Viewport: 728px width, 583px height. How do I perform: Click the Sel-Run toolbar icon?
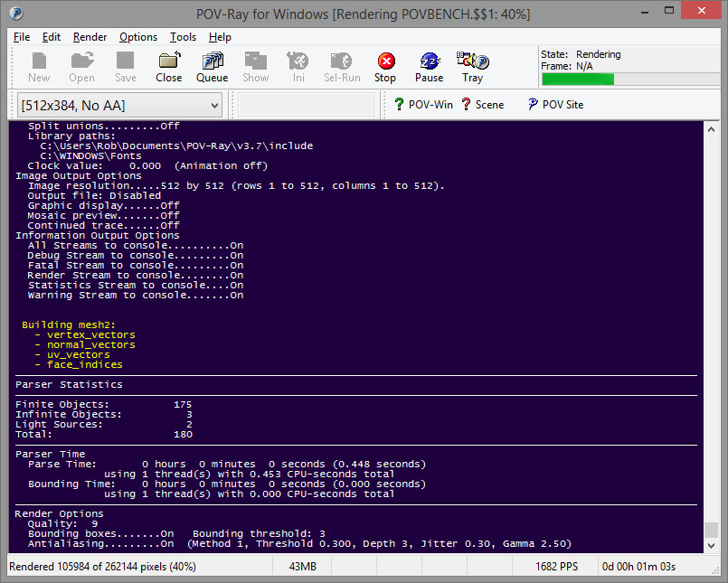[342, 67]
